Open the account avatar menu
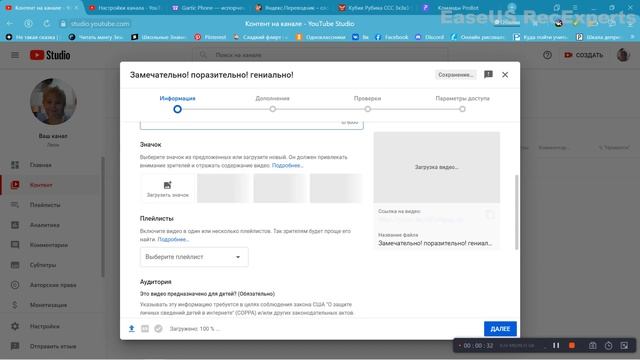 pos(623,55)
